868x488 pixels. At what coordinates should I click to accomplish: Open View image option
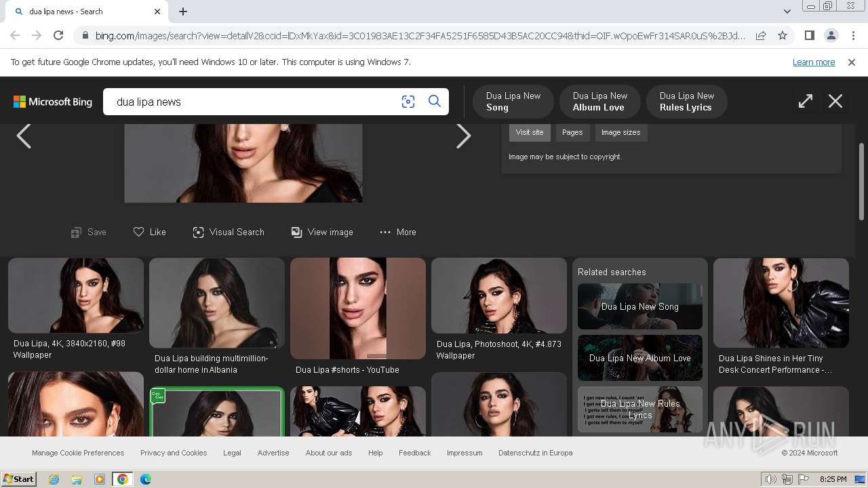(322, 232)
